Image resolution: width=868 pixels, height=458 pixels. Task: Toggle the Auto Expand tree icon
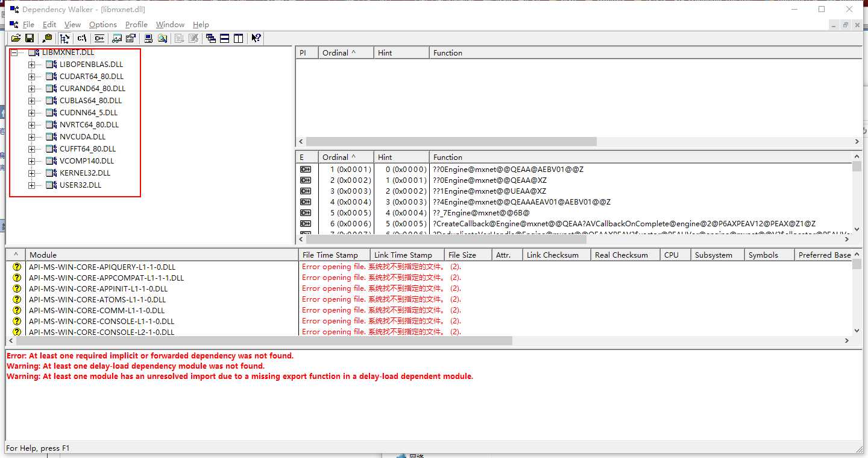(x=64, y=38)
